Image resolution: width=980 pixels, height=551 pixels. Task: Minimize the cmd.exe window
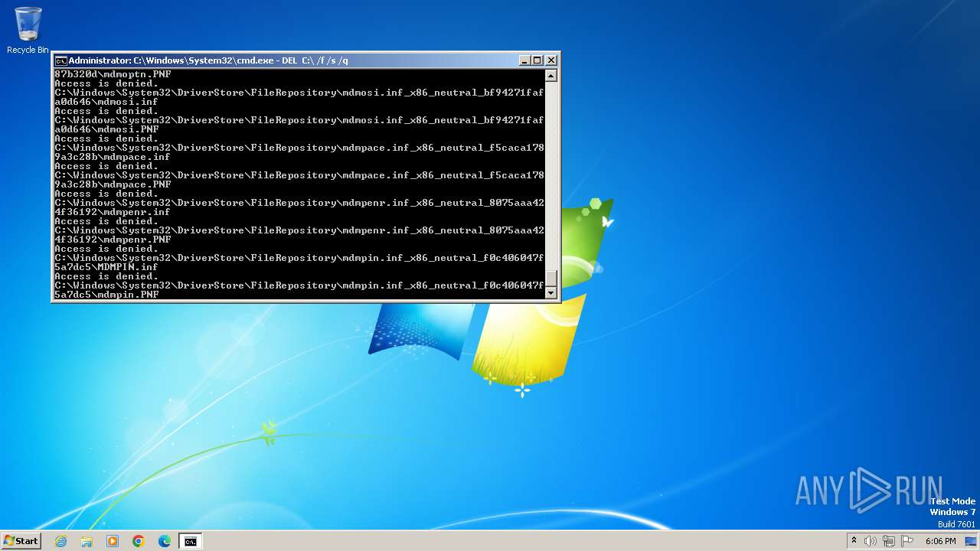(524, 60)
